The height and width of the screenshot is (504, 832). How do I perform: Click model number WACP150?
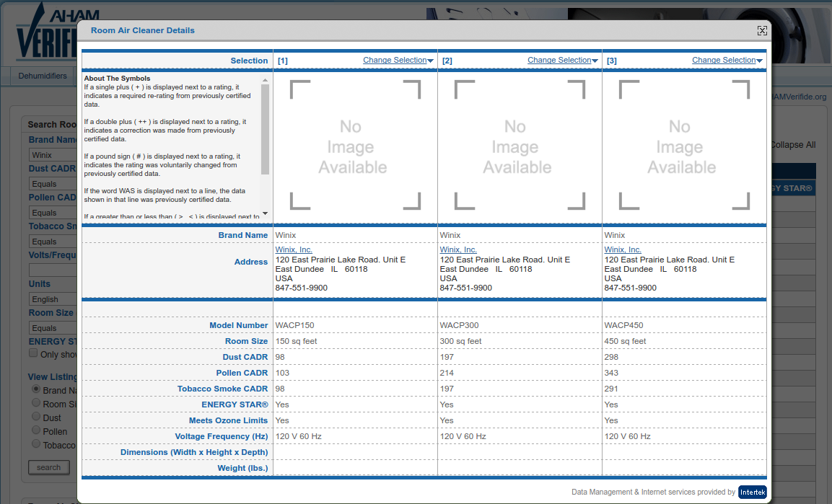(x=295, y=325)
